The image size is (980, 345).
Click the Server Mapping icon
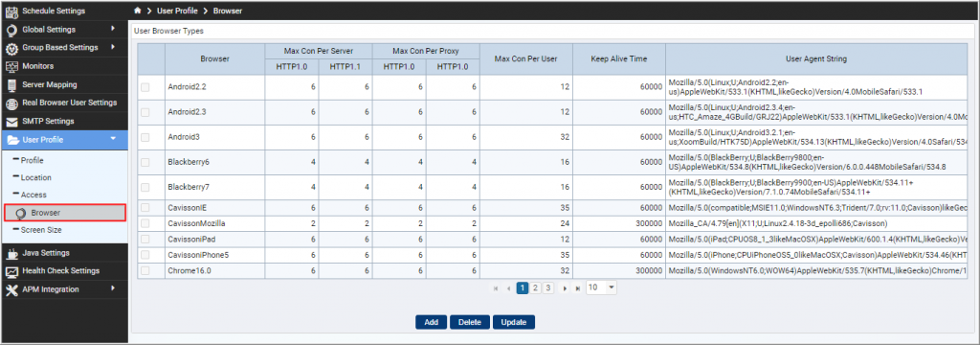(11, 85)
